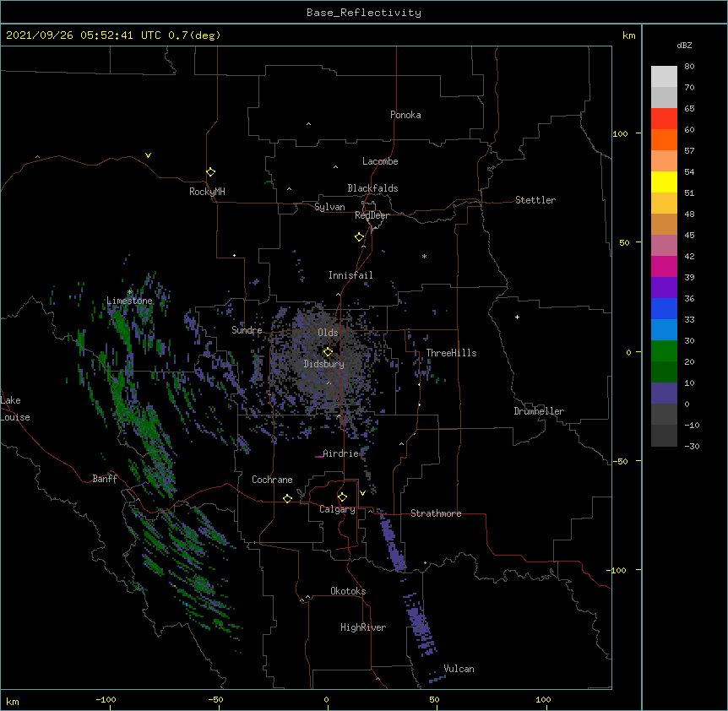Click the 48 value in dBZ legend
This screenshot has width=728, height=711.
click(689, 214)
